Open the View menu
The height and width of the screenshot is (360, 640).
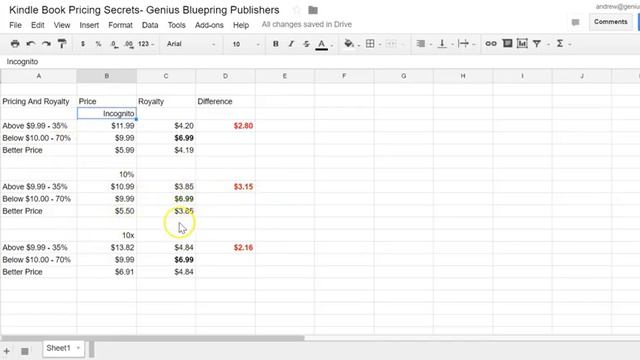[x=62, y=25]
